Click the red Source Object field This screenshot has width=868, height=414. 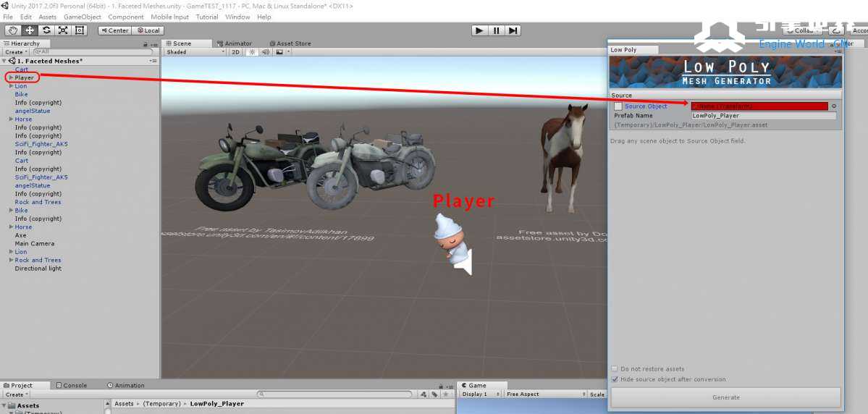[x=759, y=106]
